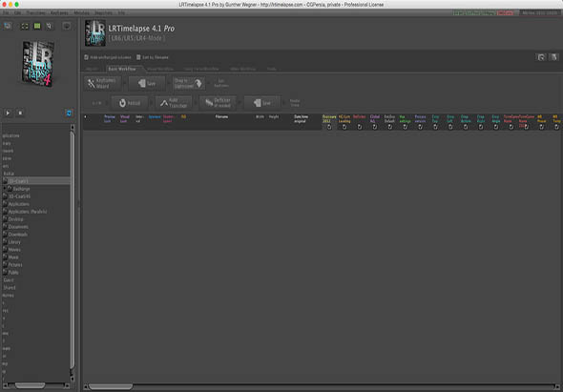Toggle the Sort by filename checkbox
563x392 pixels.
[x=138, y=57]
